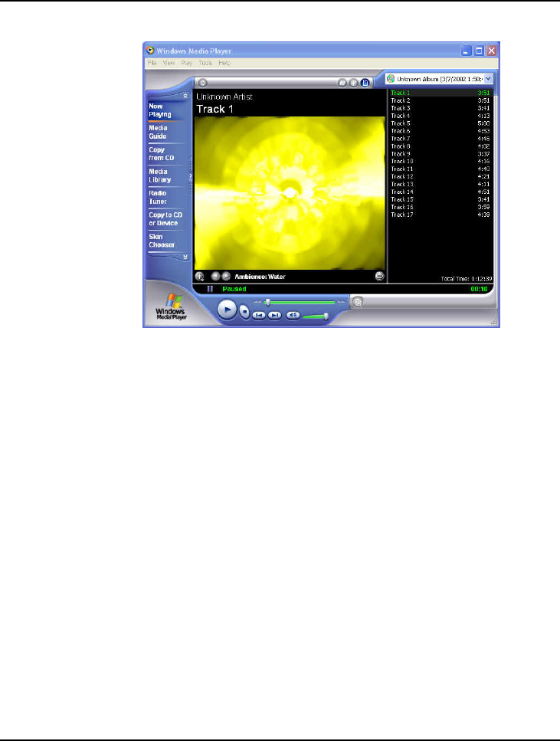Collapse the taskbar with side arrow
This screenshot has width=560, height=741.
coord(191,176)
